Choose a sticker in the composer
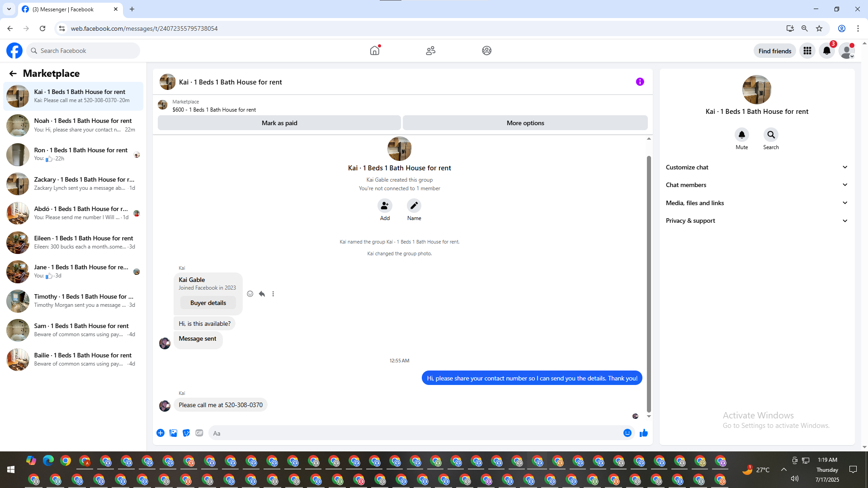Screen dimensions: 868x488 pos(186,433)
